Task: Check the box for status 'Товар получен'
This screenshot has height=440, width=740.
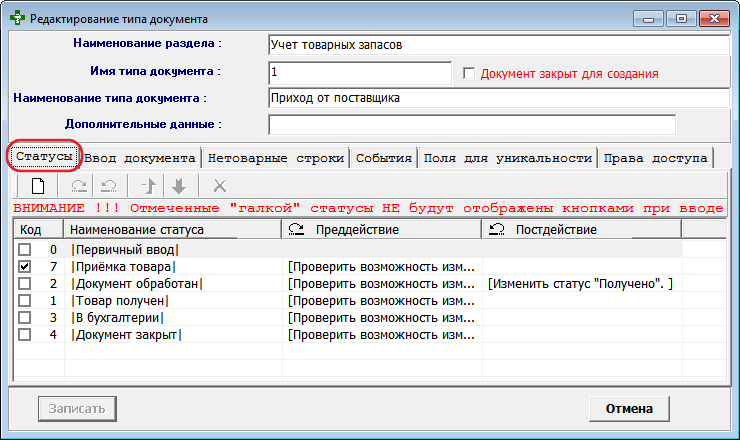Action: point(25,300)
